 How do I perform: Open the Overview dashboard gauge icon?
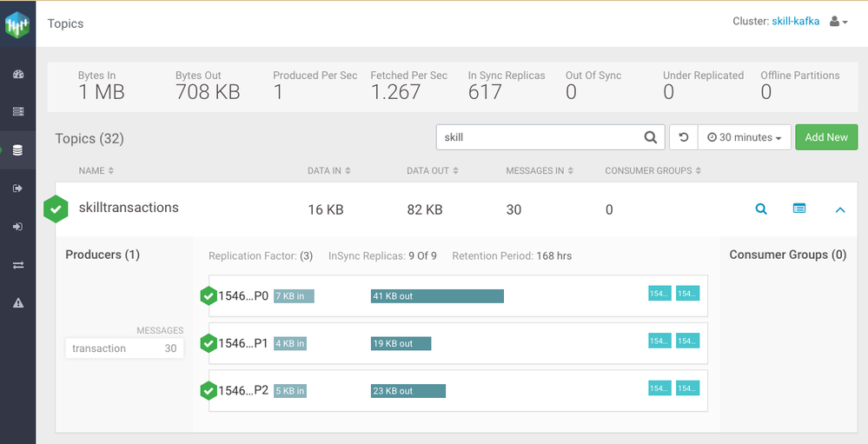[17, 75]
